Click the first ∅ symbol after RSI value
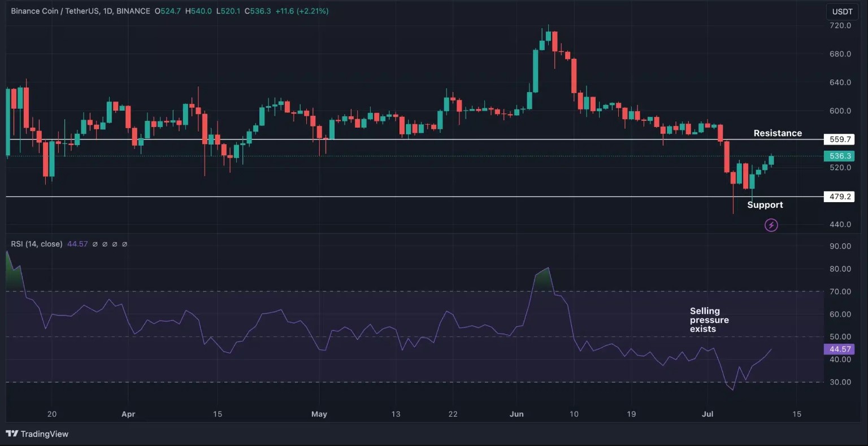This screenshot has width=868, height=446. pyautogui.click(x=95, y=244)
